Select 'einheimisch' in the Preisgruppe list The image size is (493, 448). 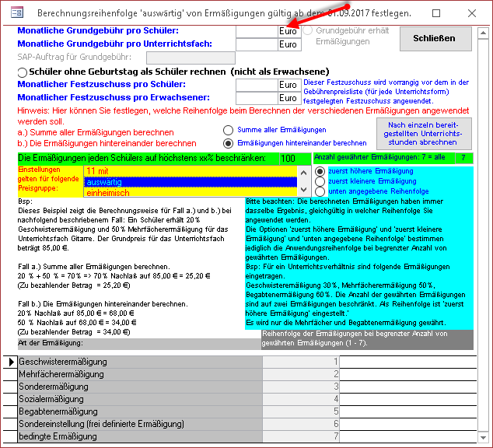(191, 192)
